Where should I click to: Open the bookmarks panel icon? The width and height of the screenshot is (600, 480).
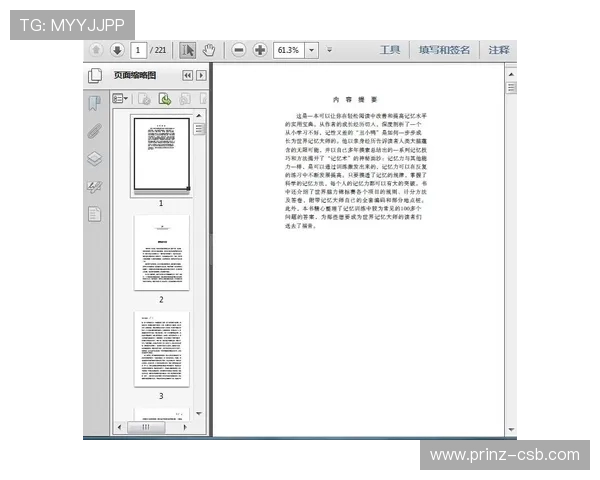click(95, 103)
